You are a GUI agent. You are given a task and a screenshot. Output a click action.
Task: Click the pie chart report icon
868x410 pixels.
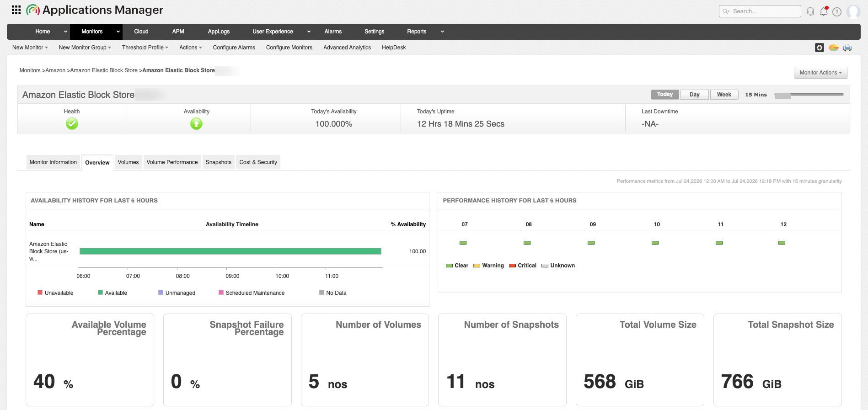pyautogui.click(x=834, y=48)
